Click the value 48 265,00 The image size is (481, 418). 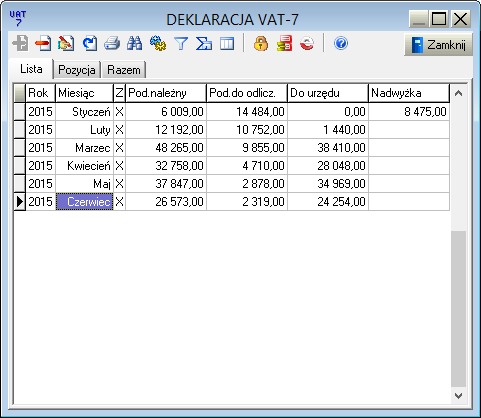[x=179, y=148]
